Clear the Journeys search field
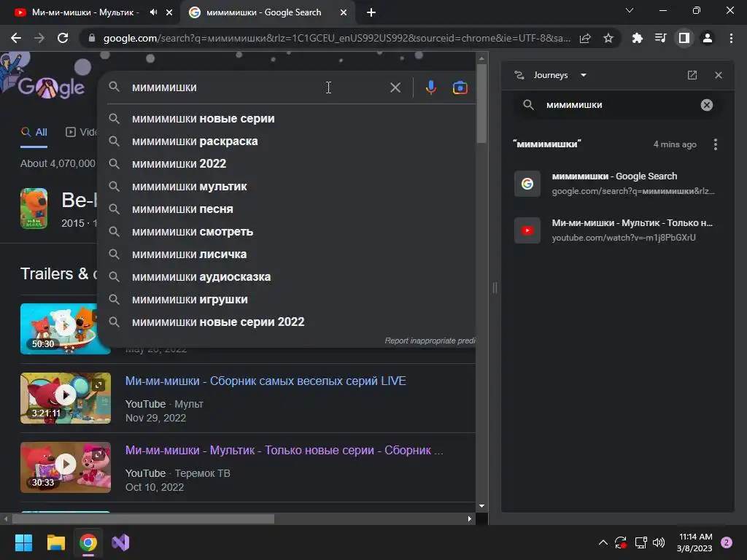Screen dimensions: 747x560 pyautogui.click(x=706, y=105)
